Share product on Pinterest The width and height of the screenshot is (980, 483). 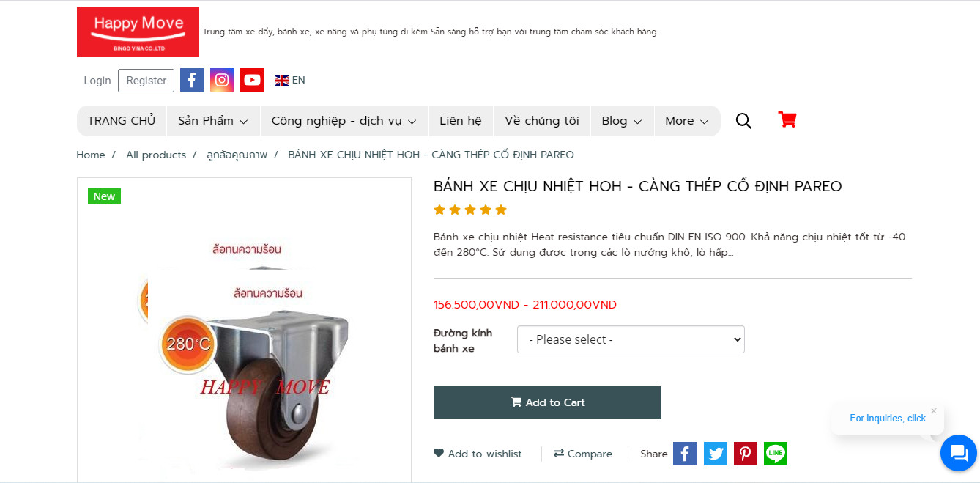(746, 454)
